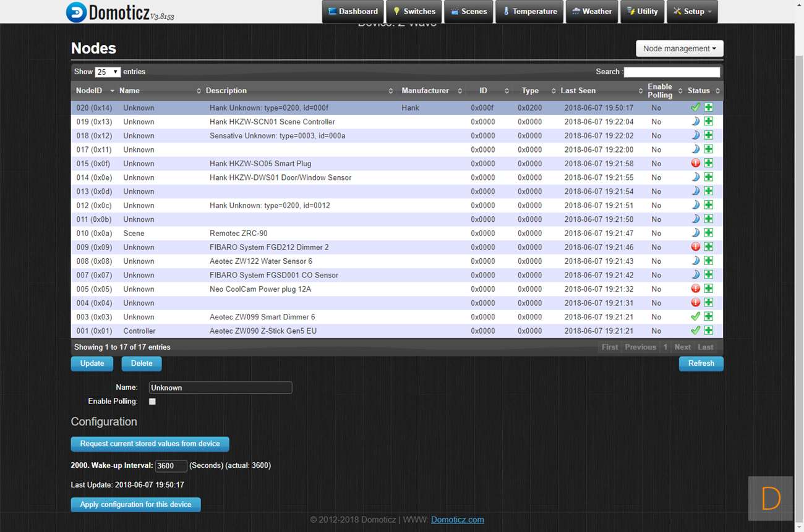
Task: Click the orange D floating icon
Action: (x=770, y=498)
